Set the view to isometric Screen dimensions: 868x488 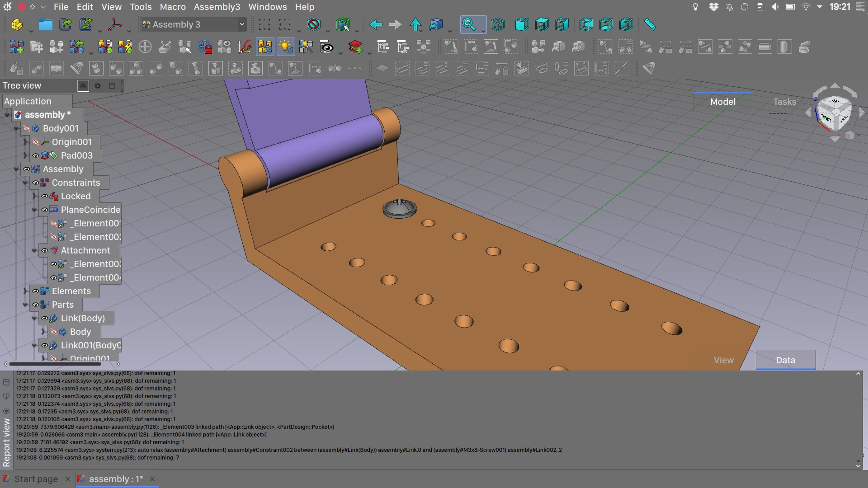tap(498, 24)
